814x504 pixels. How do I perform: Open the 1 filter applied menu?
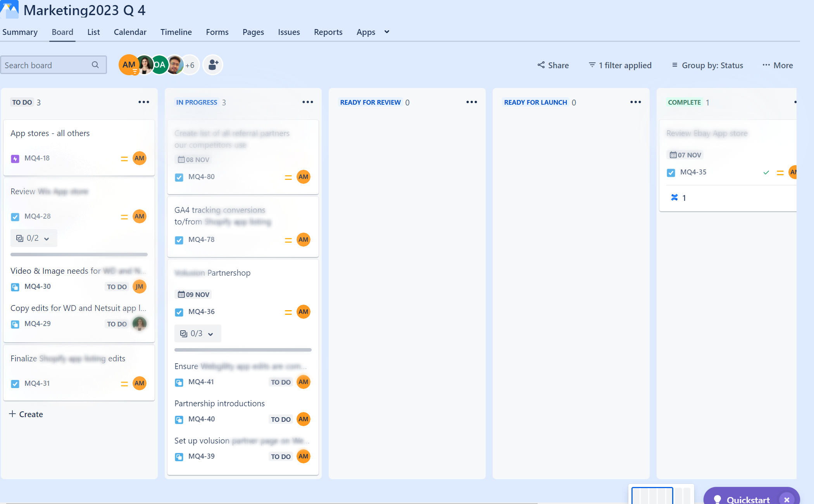[x=620, y=65]
